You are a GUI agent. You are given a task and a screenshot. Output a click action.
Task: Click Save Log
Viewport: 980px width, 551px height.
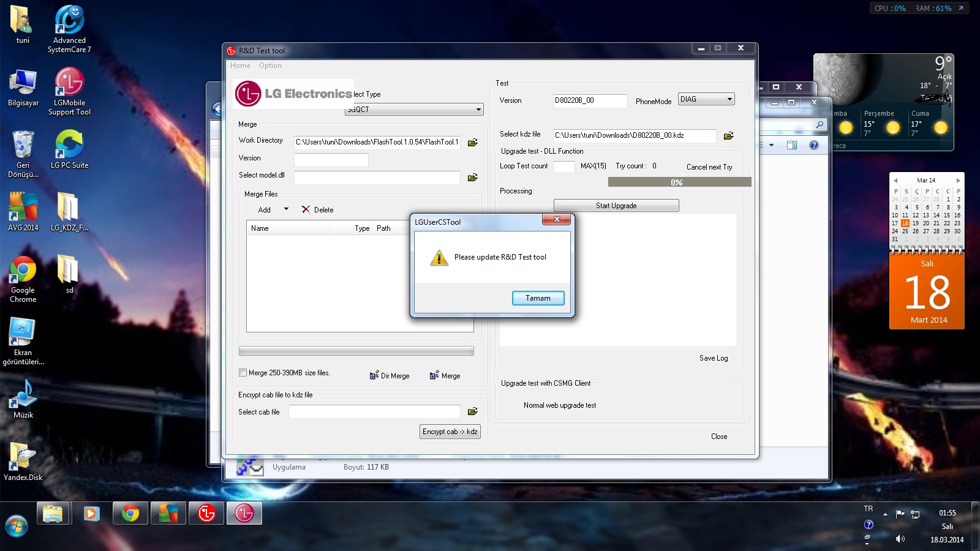714,358
